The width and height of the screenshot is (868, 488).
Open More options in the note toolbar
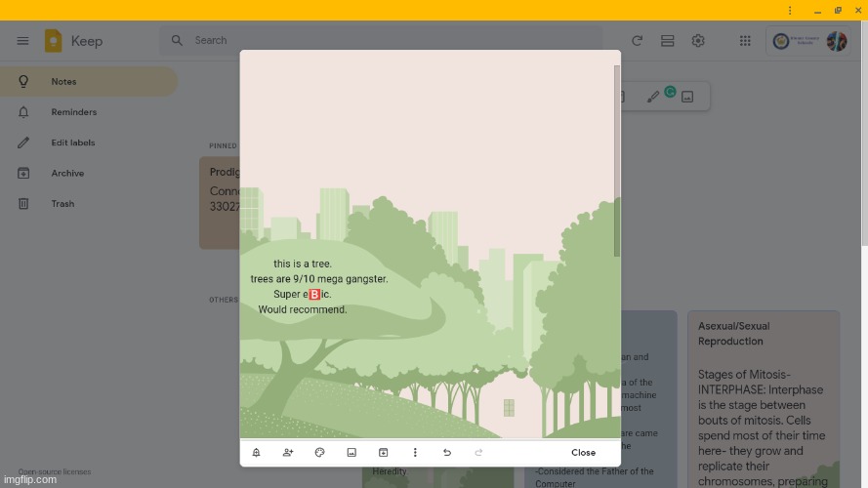[415, 453]
